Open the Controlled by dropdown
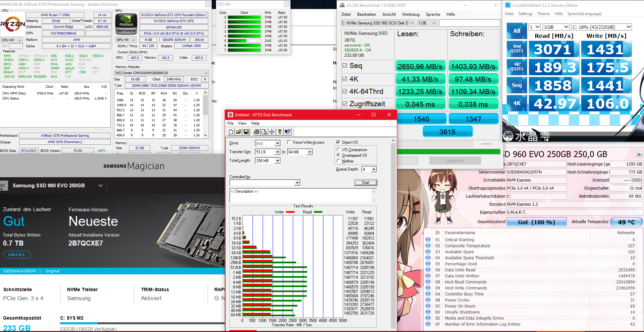Image resolution: width=644 pixels, height=332 pixels. (297, 183)
